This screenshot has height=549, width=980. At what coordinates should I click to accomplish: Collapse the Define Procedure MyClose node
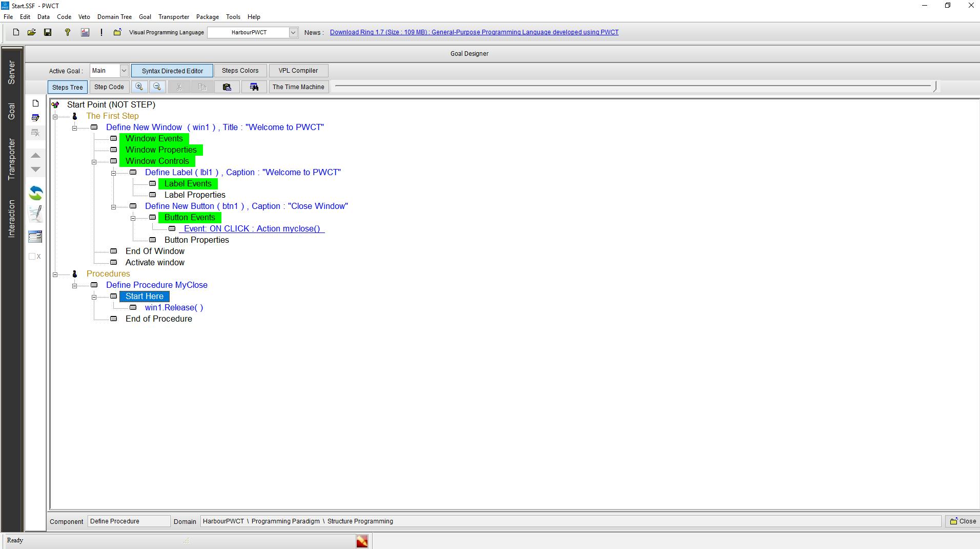(75, 286)
